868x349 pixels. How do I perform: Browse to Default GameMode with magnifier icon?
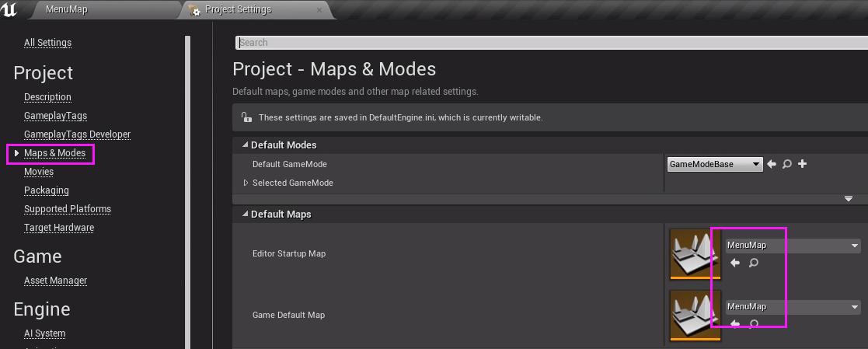click(x=786, y=164)
